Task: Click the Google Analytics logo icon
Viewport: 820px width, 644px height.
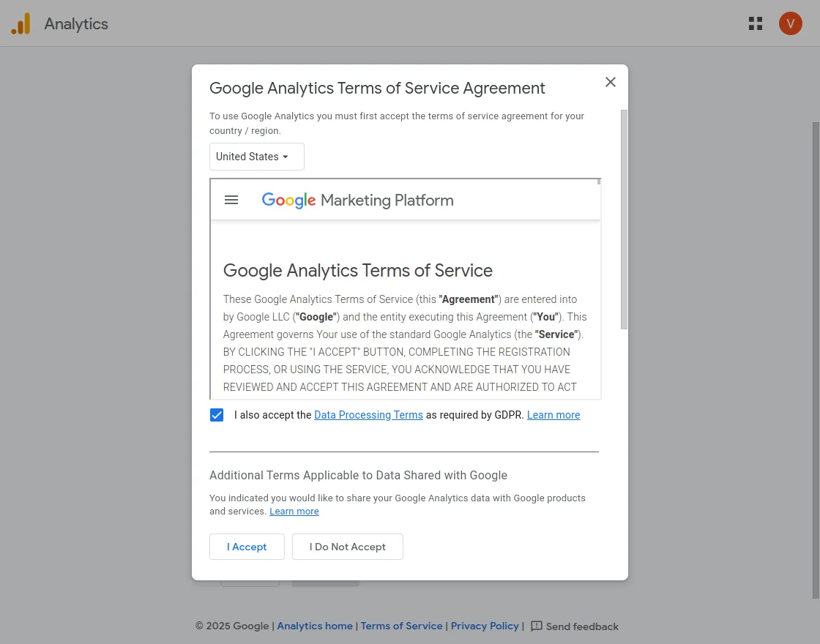Action: click(x=20, y=24)
